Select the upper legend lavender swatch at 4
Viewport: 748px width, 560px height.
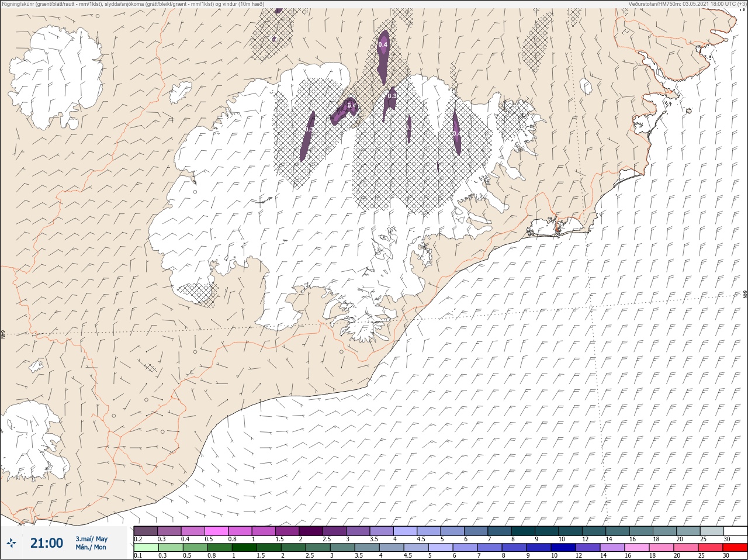tap(405, 531)
